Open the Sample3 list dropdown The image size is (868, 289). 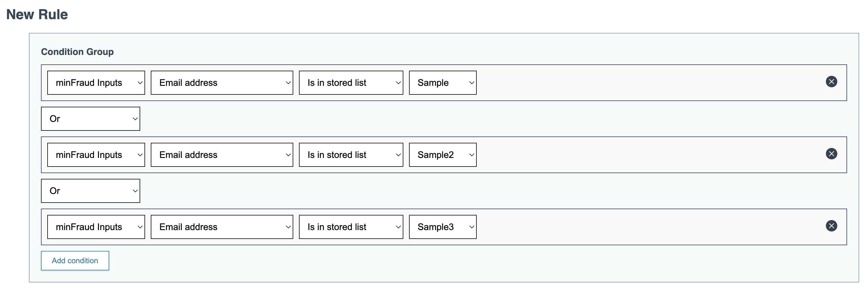coord(442,227)
